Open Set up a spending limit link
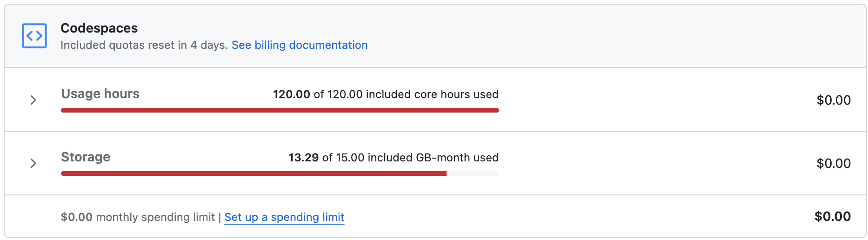The image size is (868, 240). (x=284, y=217)
